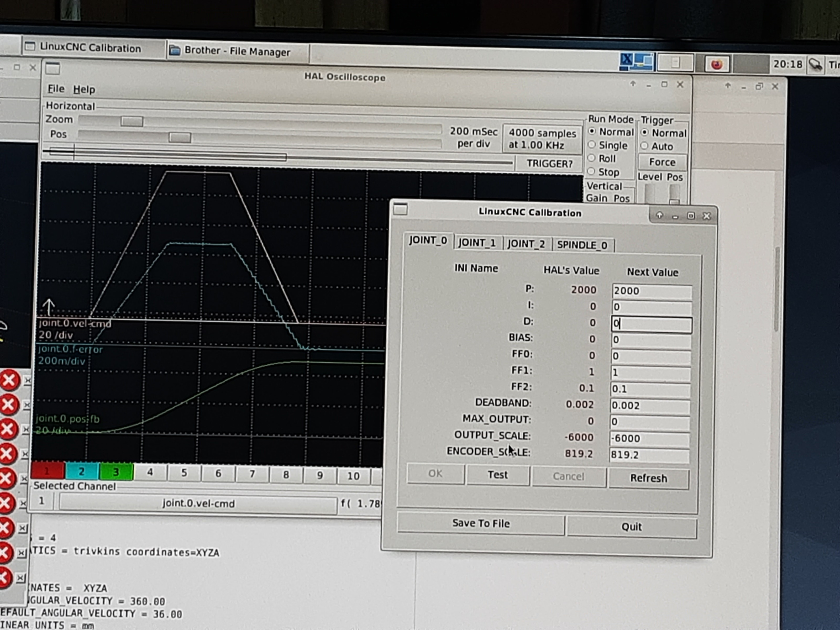Select Roll run mode
Screen dimensions: 840x630
click(x=602, y=158)
